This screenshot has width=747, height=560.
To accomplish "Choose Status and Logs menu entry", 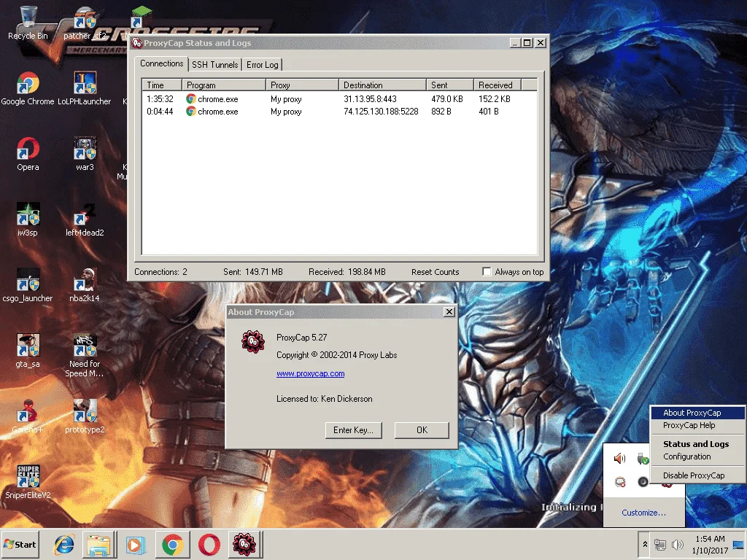I will [x=697, y=444].
